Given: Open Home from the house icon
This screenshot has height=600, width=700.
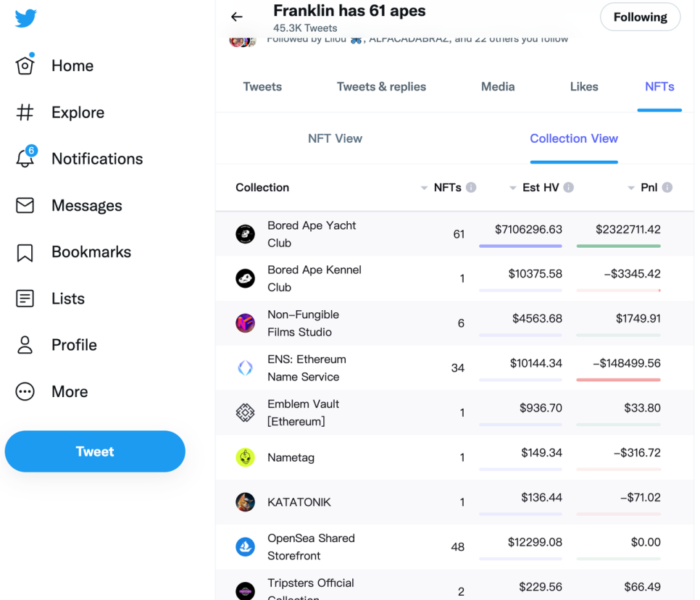Looking at the screenshot, I should coord(25,65).
